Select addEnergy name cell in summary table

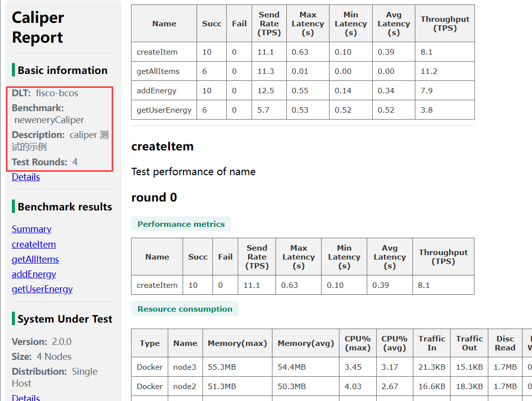tap(156, 90)
